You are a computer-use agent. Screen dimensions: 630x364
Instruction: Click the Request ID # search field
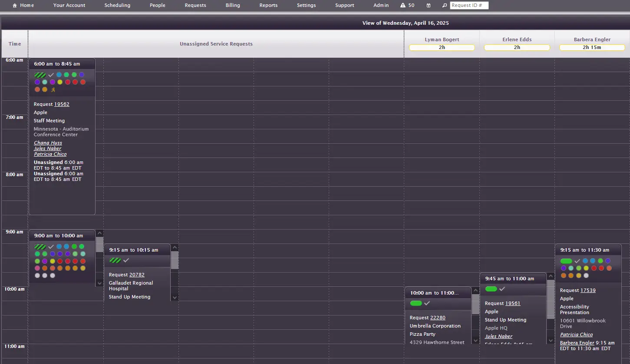coord(469,5)
